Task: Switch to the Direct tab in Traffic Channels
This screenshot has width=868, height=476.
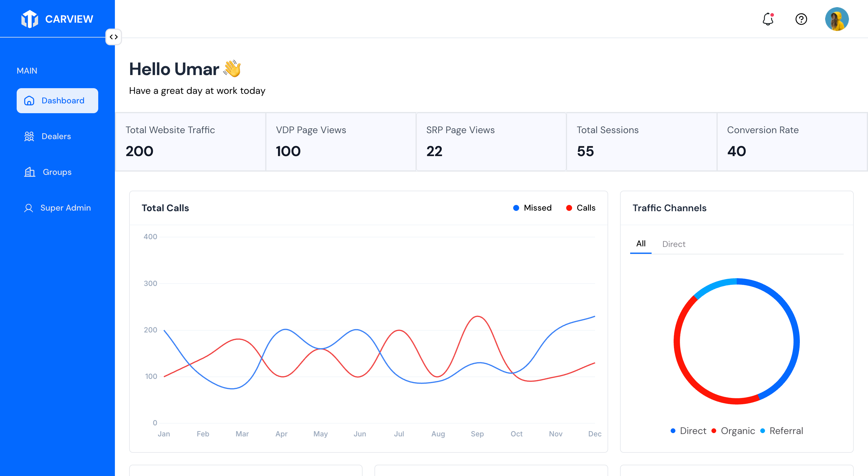Action: coord(674,244)
